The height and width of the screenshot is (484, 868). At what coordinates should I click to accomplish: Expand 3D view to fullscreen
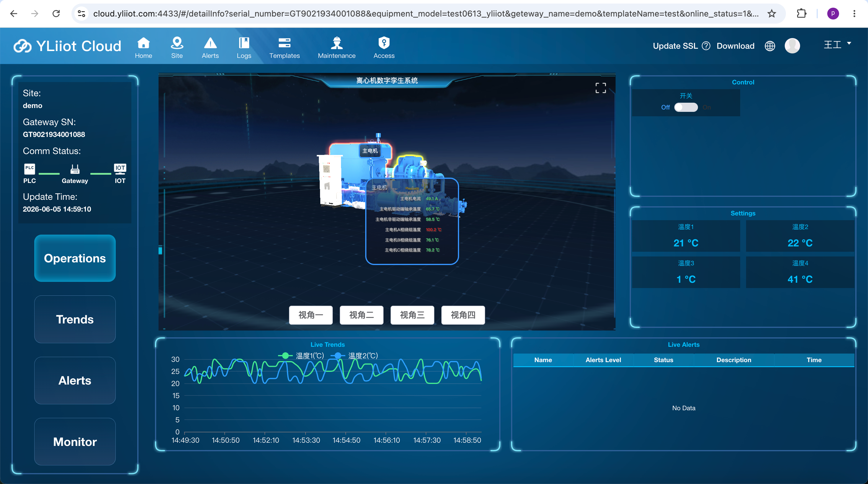pyautogui.click(x=601, y=88)
